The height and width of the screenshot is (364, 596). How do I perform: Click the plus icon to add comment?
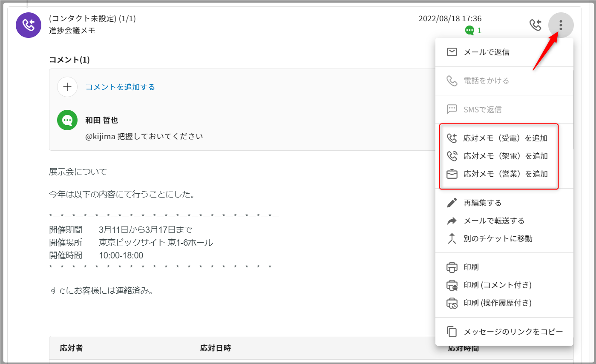click(x=67, y=87)
